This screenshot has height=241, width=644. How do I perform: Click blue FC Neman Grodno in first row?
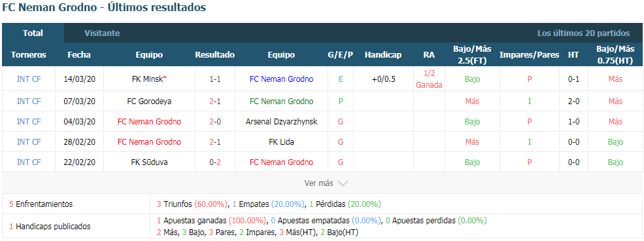[x=281, y=79]
